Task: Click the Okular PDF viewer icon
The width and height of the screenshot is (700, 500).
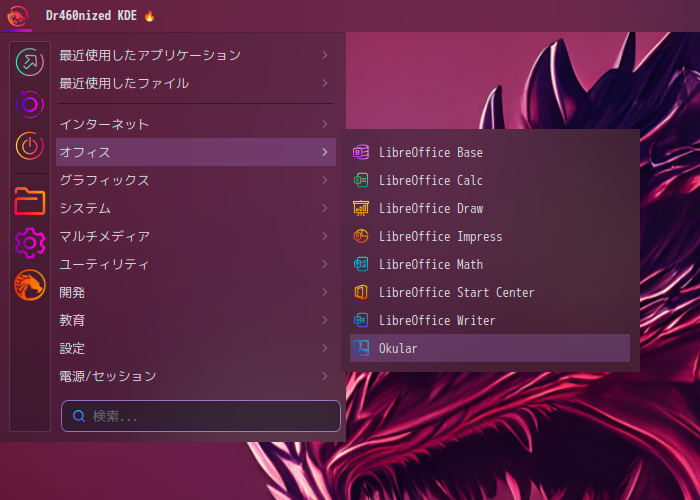Action: [x=361, y=348]
